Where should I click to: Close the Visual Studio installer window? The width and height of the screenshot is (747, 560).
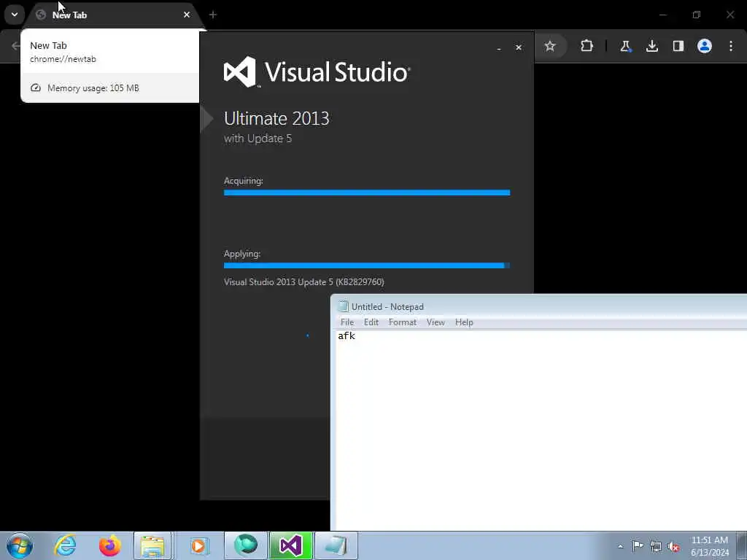(519, 47)
